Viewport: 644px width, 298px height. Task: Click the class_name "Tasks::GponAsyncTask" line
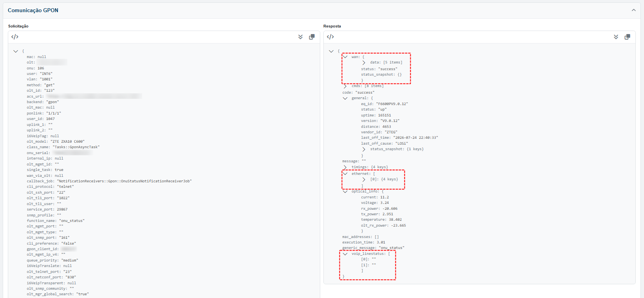click(x=63, y=147)
